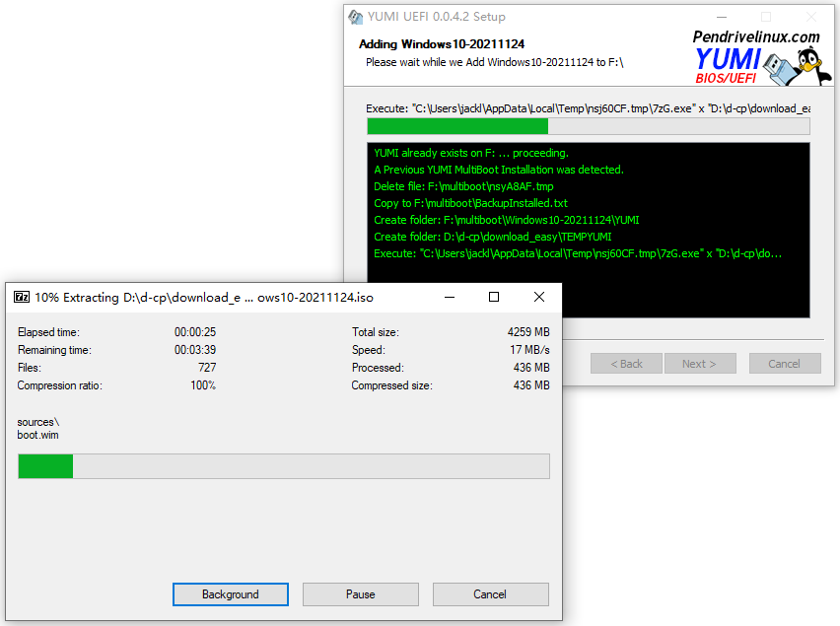The height and width of the screenshot is (626, 840).
Task: Click the black installation log box in YUMI
Action: pyautogui.click(x=589, y=231)
